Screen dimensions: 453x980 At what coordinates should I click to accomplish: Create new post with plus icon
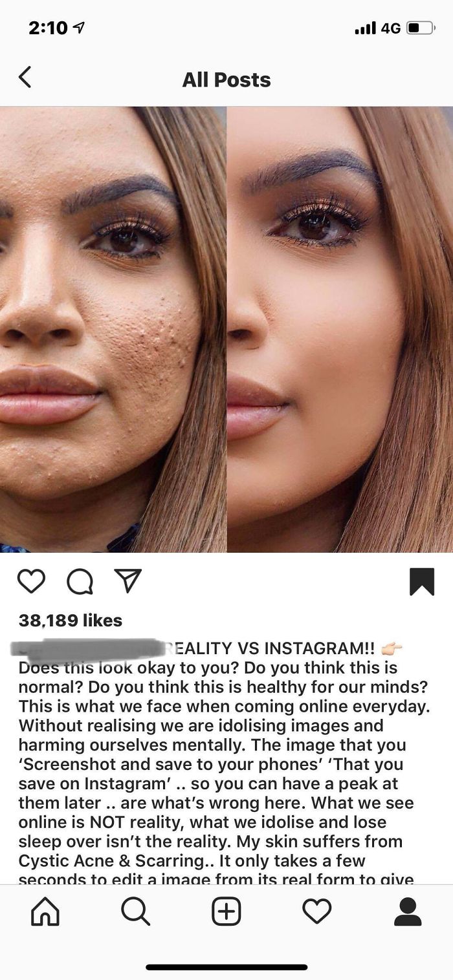coord(226,911)
